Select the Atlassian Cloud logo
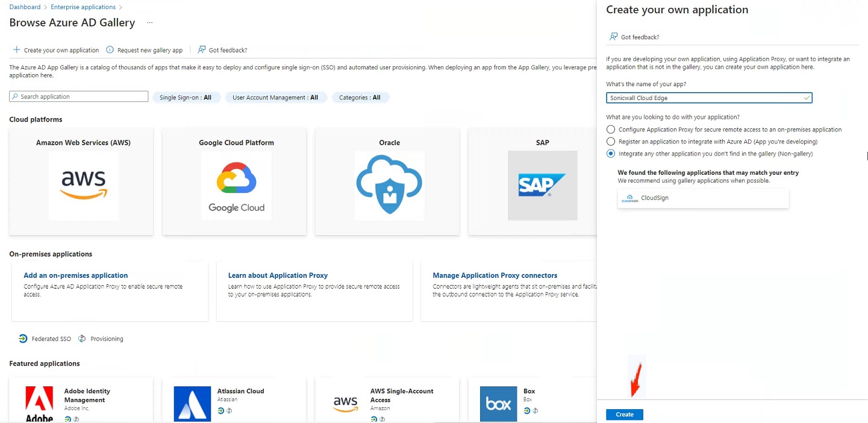Image resolution: width=868 pixels, height=423 pixels. [x=192, y=404]
